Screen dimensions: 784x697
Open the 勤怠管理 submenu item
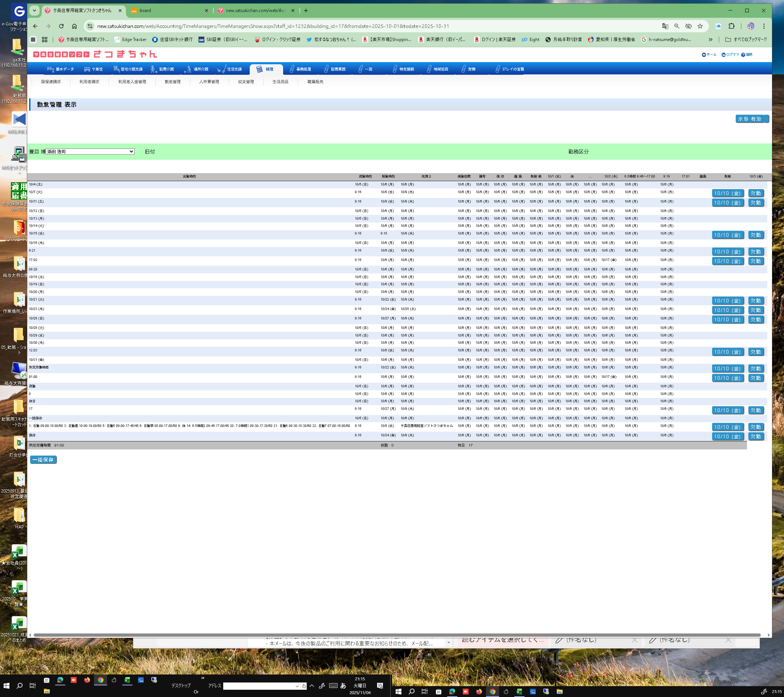tap(172, 82)
